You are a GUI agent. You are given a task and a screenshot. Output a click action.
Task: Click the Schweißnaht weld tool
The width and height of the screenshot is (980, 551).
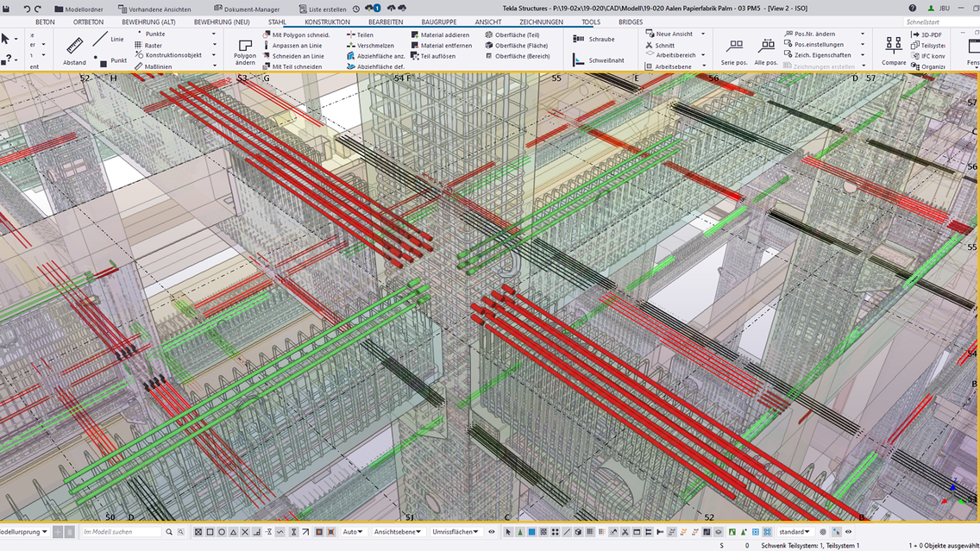point(598,60)
